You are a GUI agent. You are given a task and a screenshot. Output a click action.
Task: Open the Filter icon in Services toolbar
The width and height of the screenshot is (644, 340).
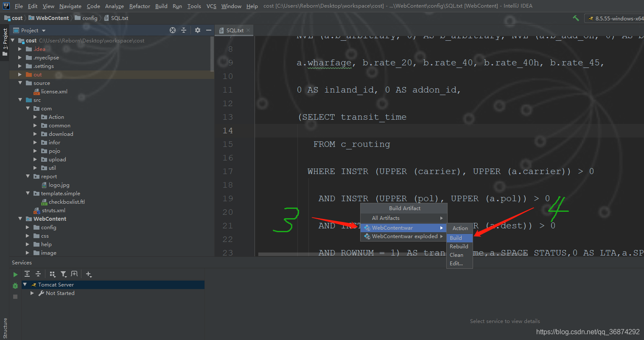pos(63,274)
